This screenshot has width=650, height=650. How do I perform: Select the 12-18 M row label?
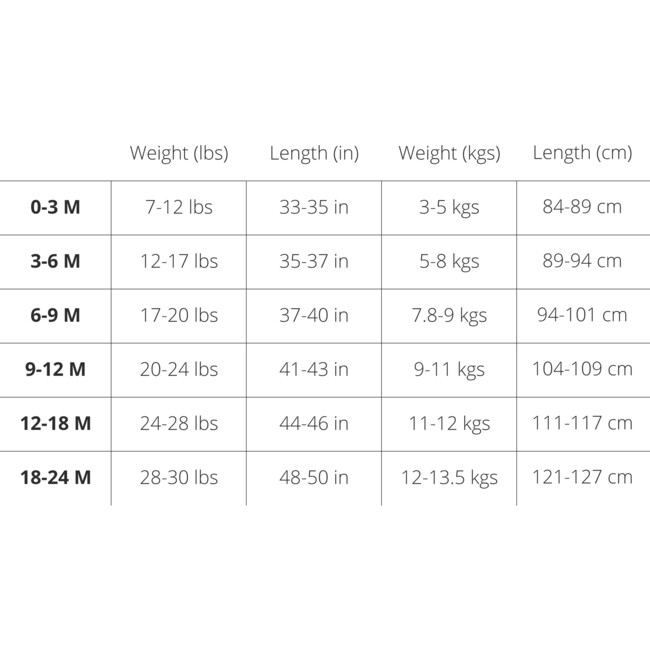coord(55,423)
